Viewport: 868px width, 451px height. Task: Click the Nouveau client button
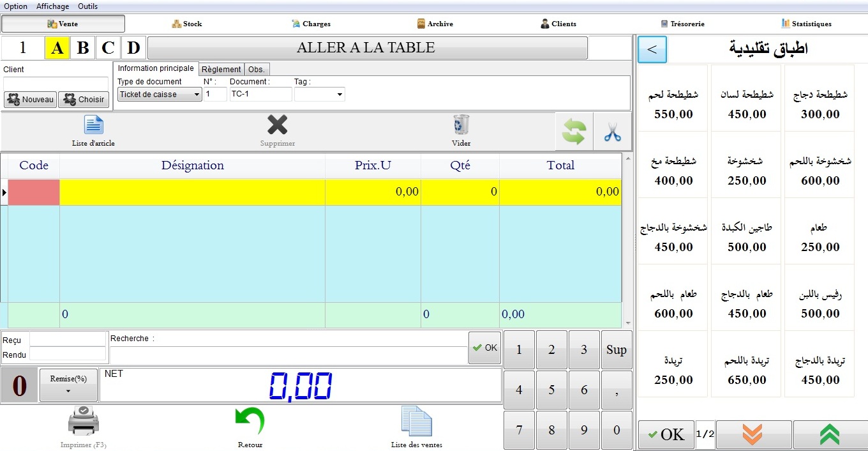(31, 100)
